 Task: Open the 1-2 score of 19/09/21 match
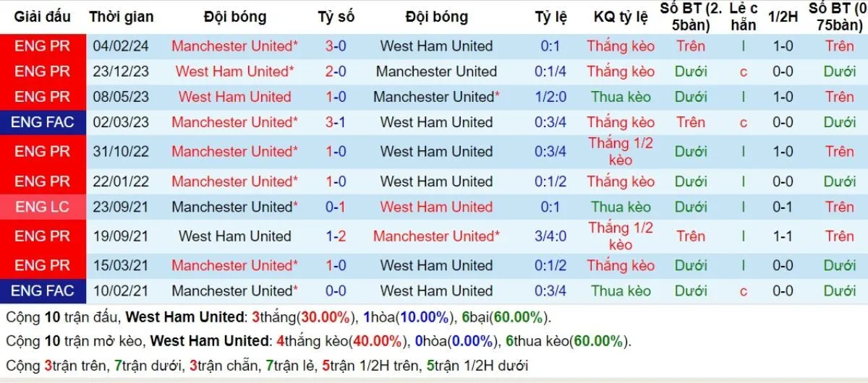click(x=336, y=236)
